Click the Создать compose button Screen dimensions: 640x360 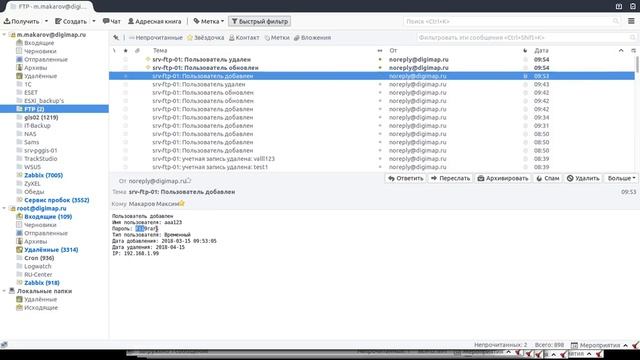(x=71, y=21)
